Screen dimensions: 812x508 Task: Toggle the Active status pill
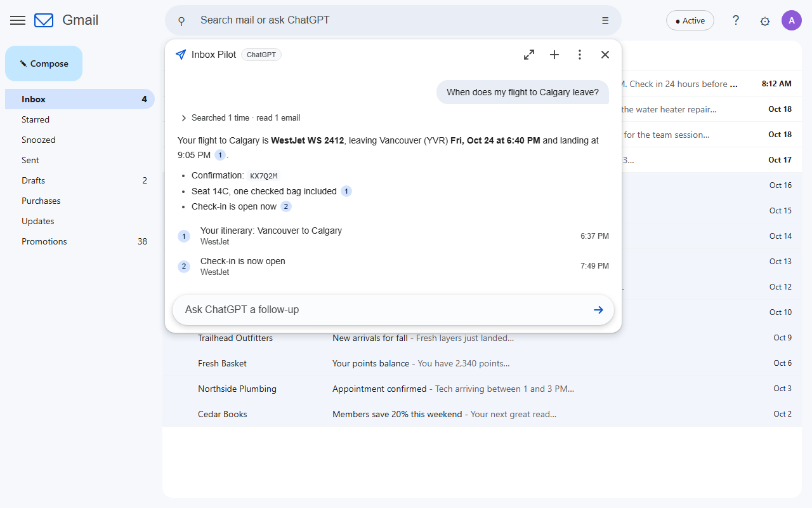[690, 20]
